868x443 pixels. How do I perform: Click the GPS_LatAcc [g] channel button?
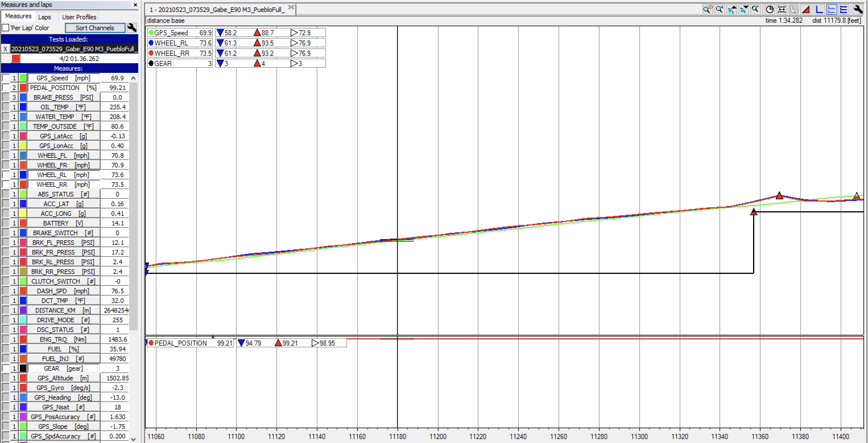[x=64, y=136]
